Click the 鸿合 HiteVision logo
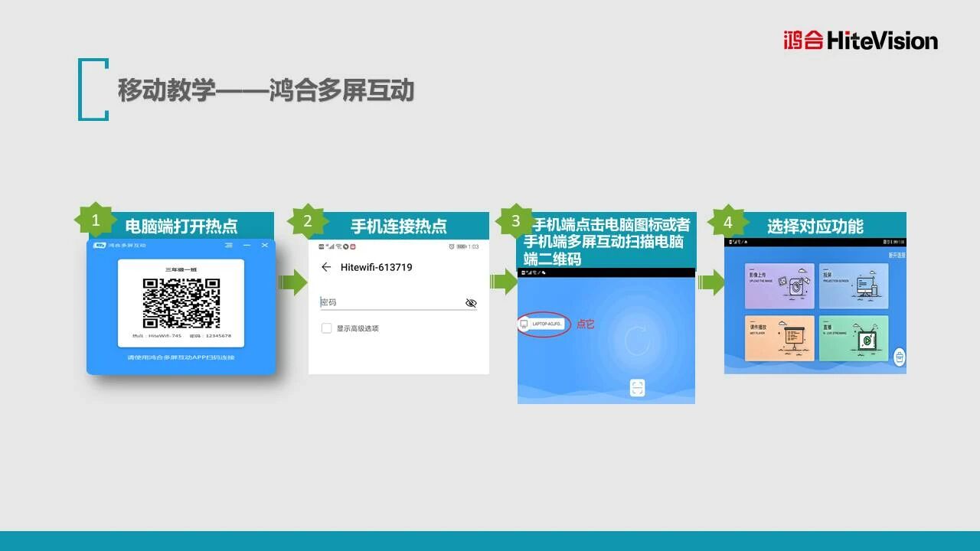 (x=860, y=41)
